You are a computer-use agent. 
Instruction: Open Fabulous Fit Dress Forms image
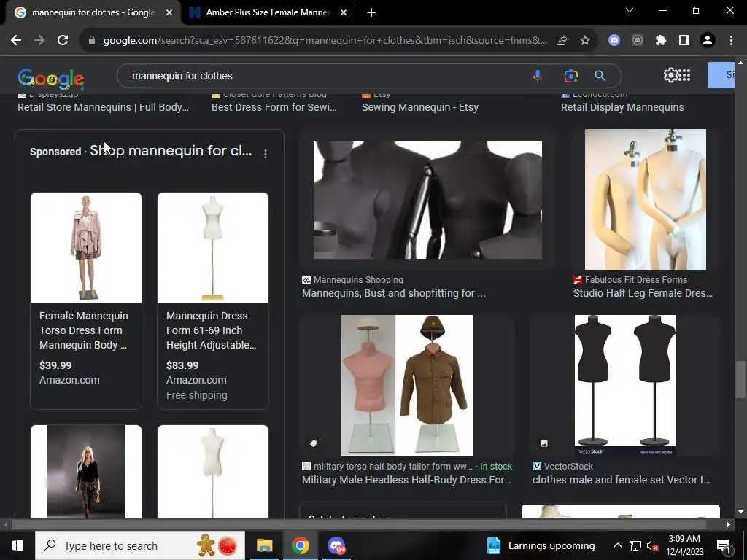646,199
